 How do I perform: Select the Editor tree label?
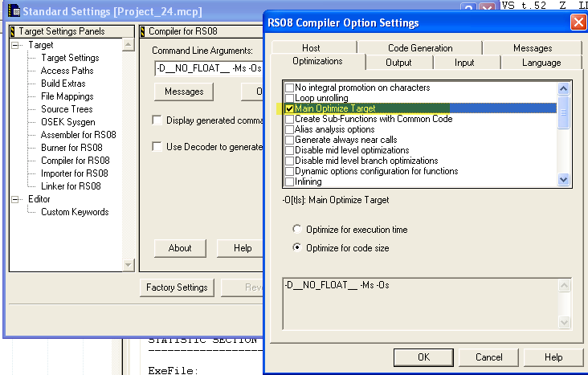click(x=39, y=199)
